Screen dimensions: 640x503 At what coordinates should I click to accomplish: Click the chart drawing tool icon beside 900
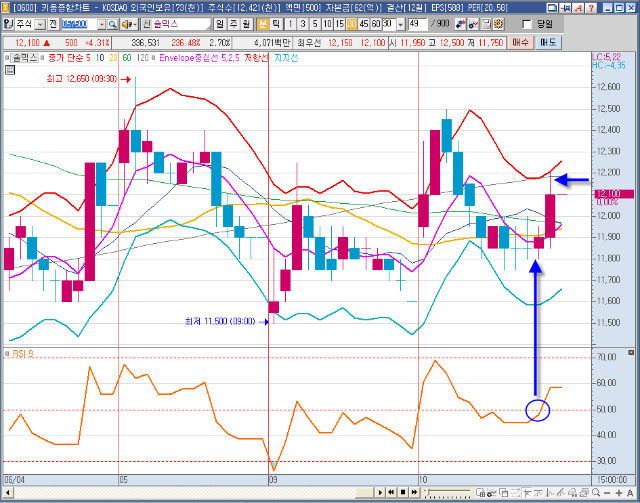coord(460,24)
